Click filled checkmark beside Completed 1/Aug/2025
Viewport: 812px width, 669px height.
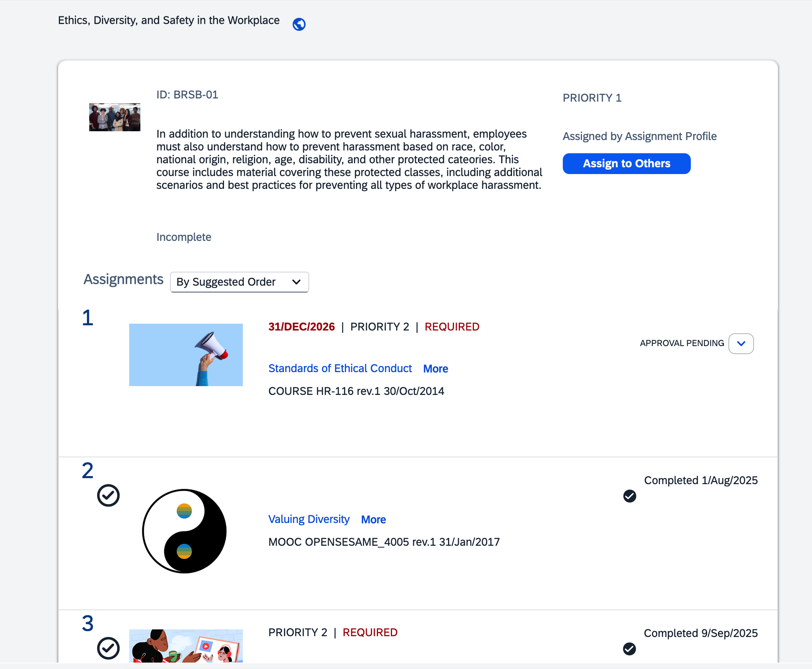pyautogui.click(x=630, y=496)
